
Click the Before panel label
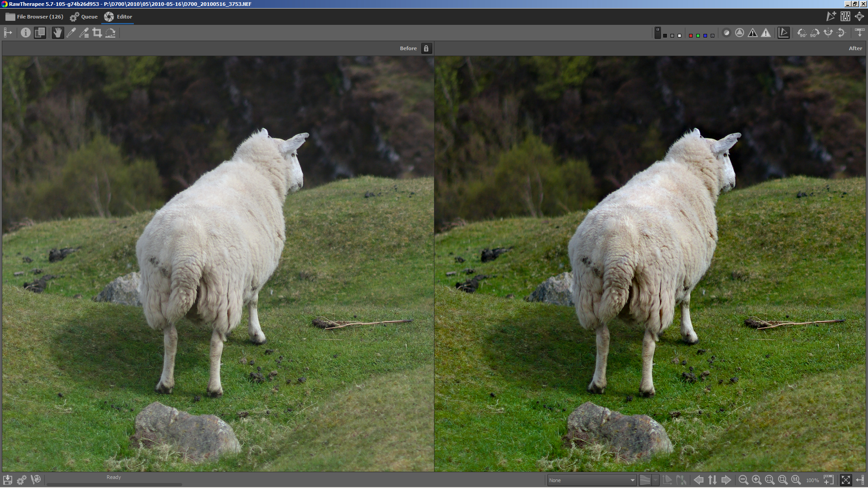coord(408,48)
